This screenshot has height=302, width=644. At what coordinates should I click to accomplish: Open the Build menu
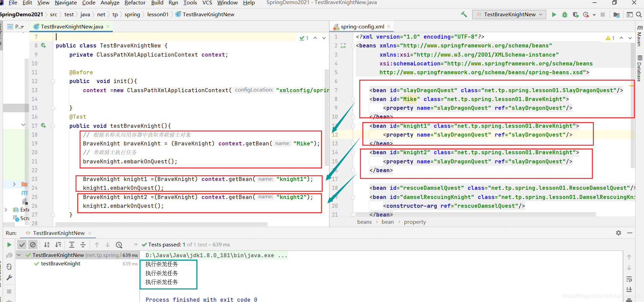157,3
